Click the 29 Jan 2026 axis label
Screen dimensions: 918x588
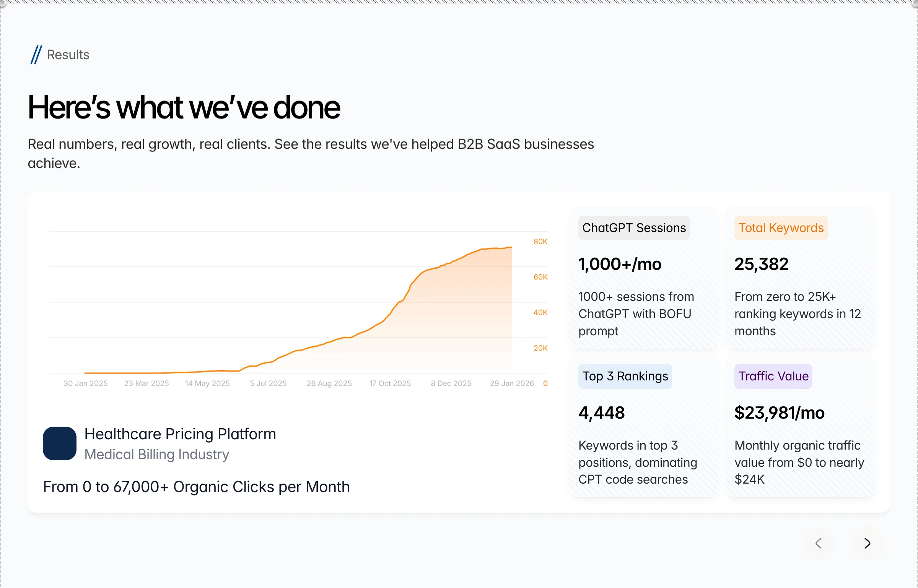click(x=512, y=383)
